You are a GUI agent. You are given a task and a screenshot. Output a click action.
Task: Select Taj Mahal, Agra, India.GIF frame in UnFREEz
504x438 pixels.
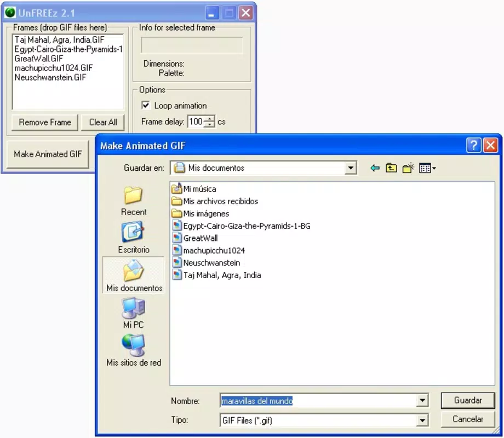tap(68, 40)
